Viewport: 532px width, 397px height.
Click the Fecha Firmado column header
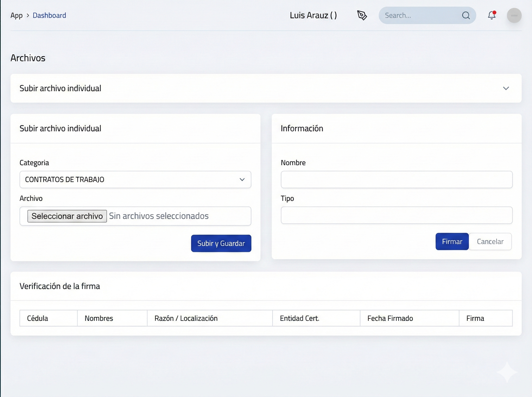pos(390,318)
